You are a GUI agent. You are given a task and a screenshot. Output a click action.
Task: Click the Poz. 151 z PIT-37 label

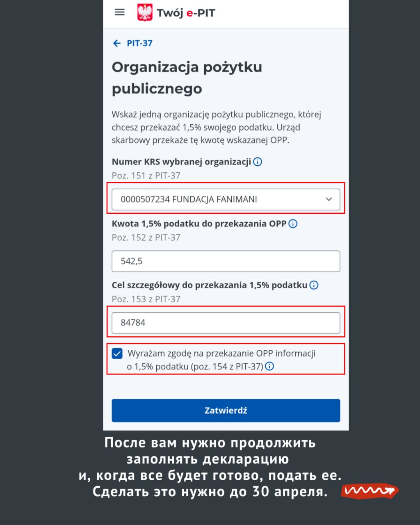click(x=146, y=176)
